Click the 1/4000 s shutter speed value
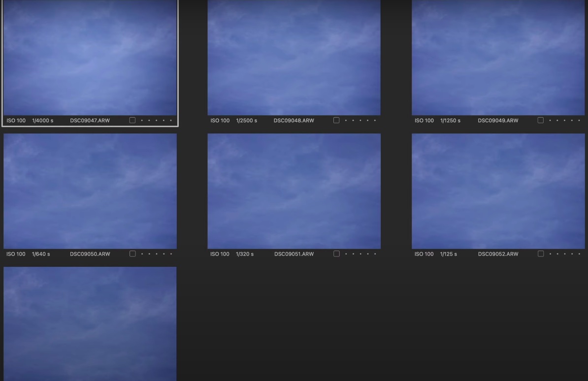This screenshot has width=588, height=381. 43,121
